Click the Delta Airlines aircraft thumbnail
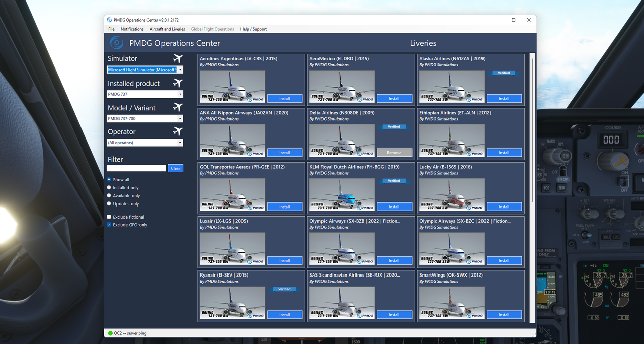Image resolution: width=644 pixels, height=344 pixels. pyautogui.click(x=342, y=141)
